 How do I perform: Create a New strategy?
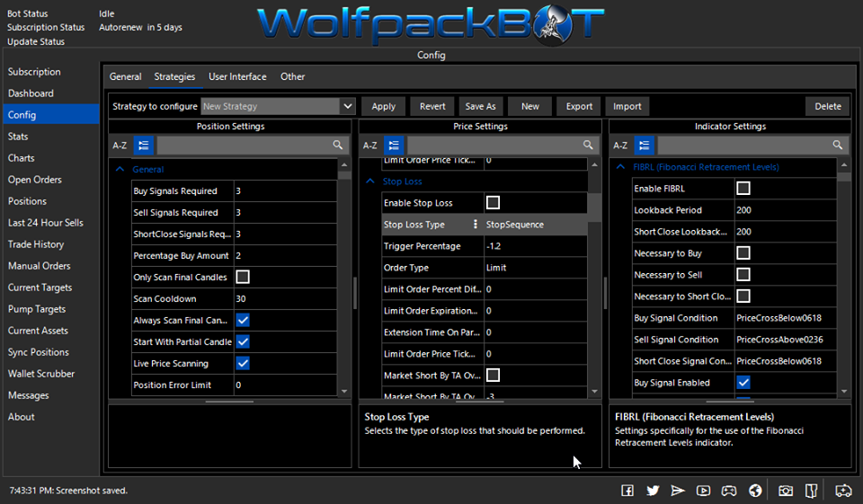pos(530,106)
